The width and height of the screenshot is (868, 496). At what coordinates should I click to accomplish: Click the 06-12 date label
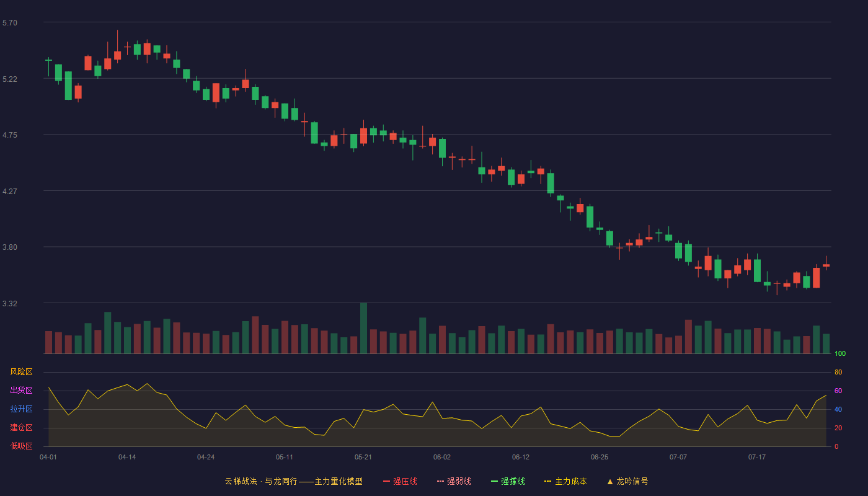point(521,457)
